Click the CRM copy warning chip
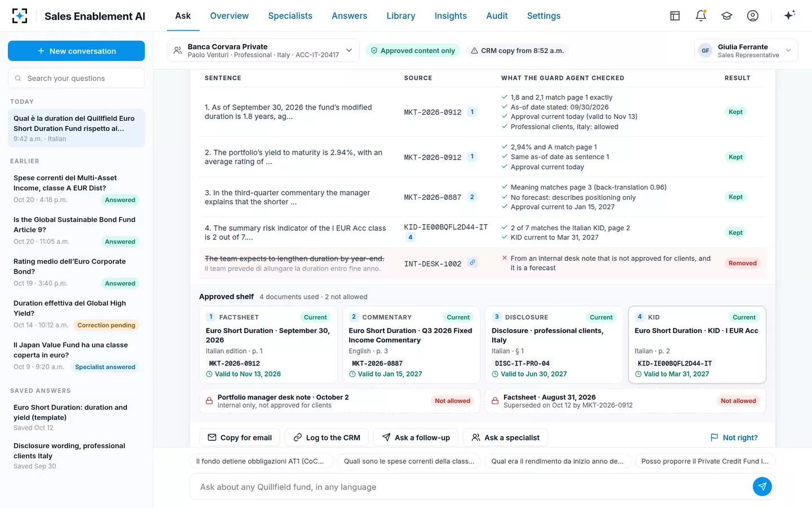The image size is (812, 508). 517,51
